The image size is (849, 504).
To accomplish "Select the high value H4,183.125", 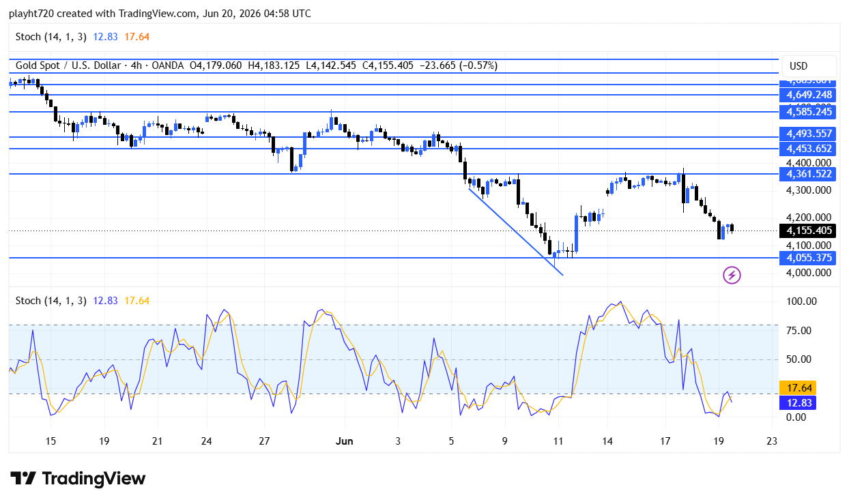I will pyautogui.click(x=274, y=65).
